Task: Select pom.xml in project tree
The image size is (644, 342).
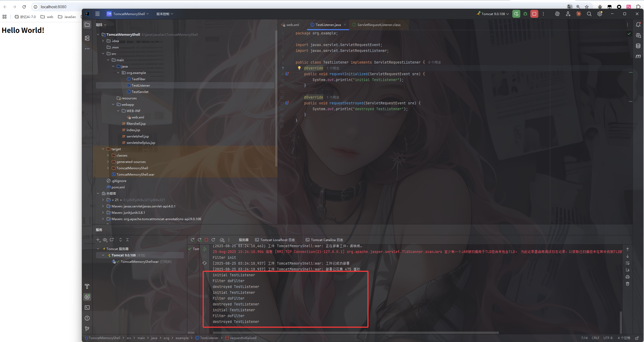Action: point(118,187)
